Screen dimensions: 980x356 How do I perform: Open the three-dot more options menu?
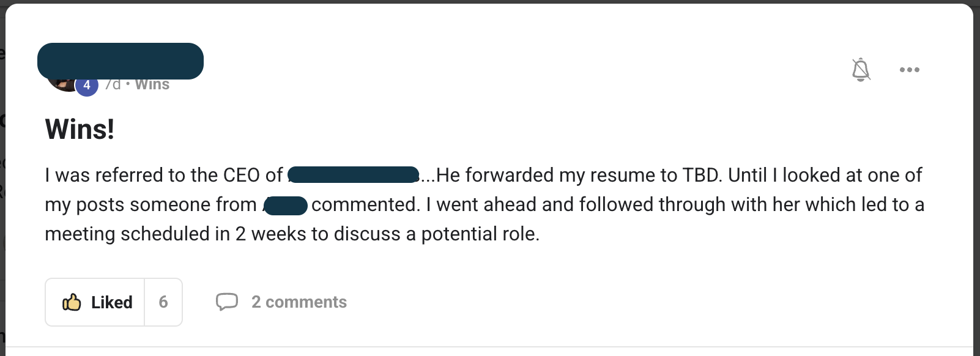[x=909, y=70]
